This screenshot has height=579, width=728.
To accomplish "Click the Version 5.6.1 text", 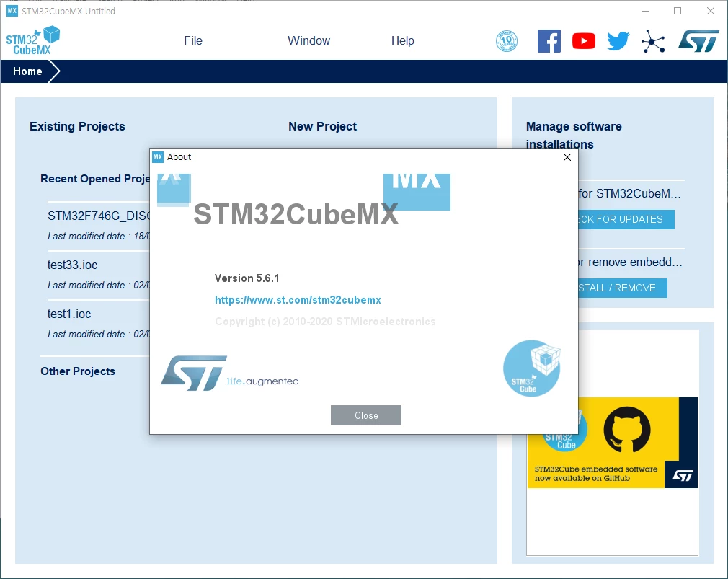I will tap(247, 278).
